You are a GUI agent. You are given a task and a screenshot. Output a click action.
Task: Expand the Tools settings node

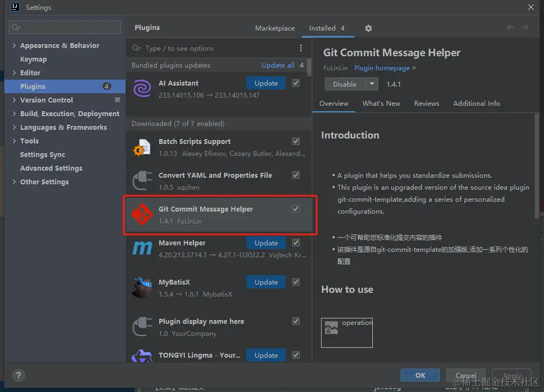point(14,141)
